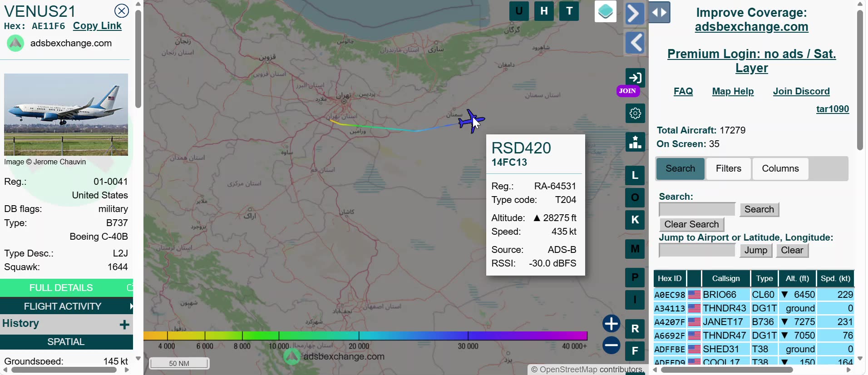This screenshot has width=868, height=375.
Task: Zoom in with the plus map button
Action: coord(611,324)
